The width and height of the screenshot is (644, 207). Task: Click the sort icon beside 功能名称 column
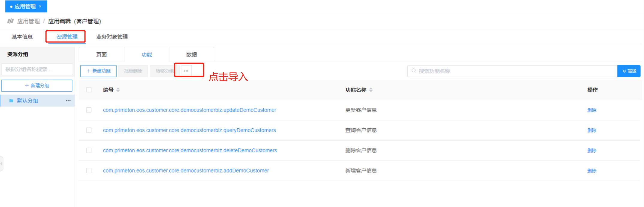371,90
